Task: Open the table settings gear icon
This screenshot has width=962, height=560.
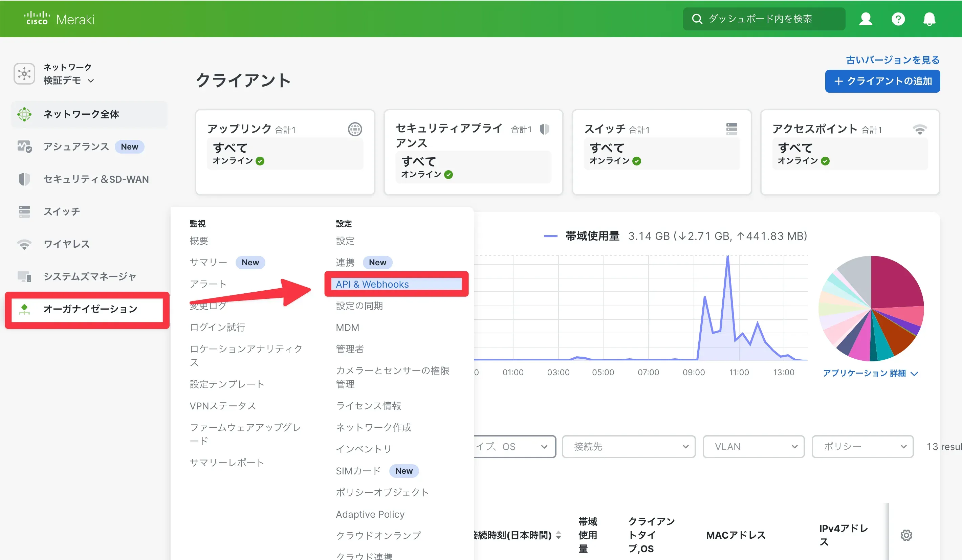Action: (906, 535)
